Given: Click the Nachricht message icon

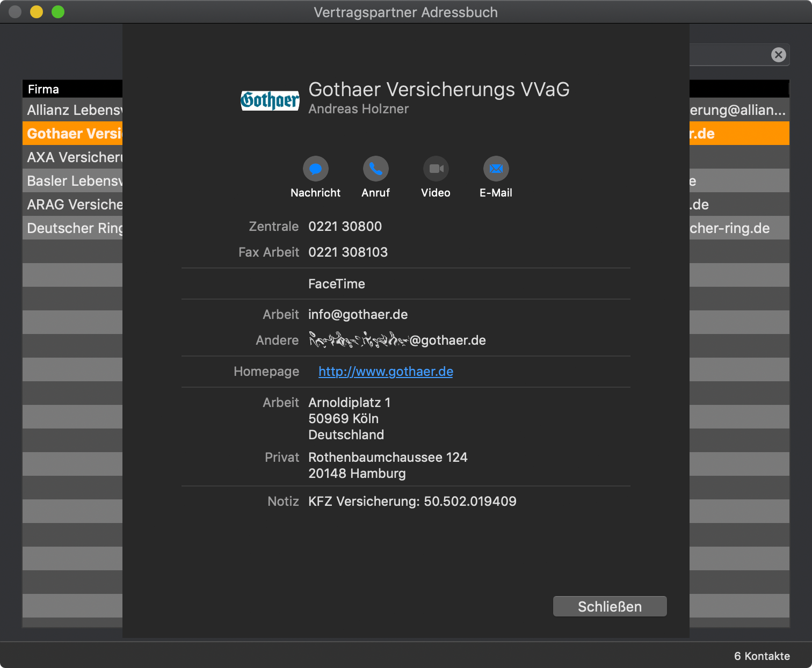Looking at the screenshot, I should pyautogui.click(x=316, y=169).
